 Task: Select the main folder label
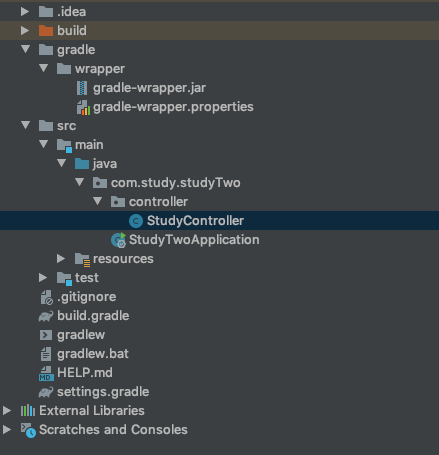click(x=89, y=145)
